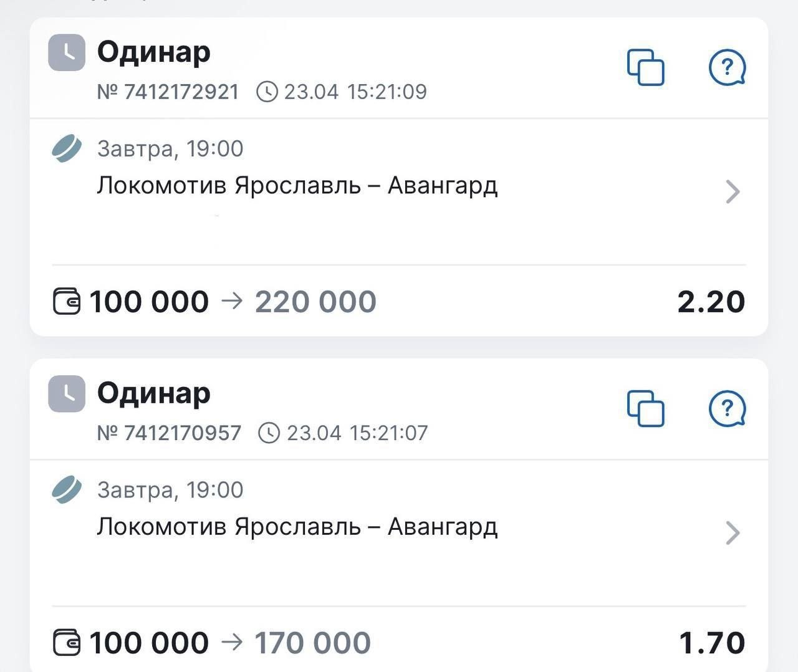
Task: Expand match details chevron in 1.70 bet
Action: [733, 533]
